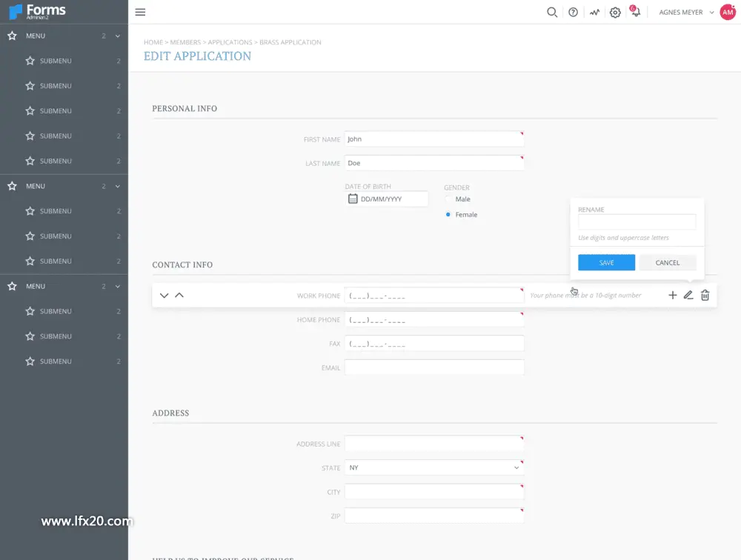This screenshot has width=741, height=560.
Task: Select the Male radio button
Action: point(448,199)
